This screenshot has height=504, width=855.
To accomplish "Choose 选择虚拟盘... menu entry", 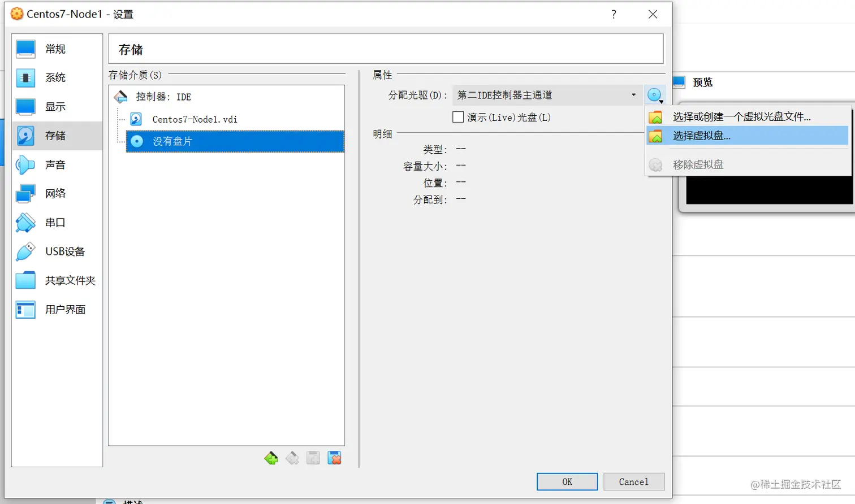I will 747,136.
